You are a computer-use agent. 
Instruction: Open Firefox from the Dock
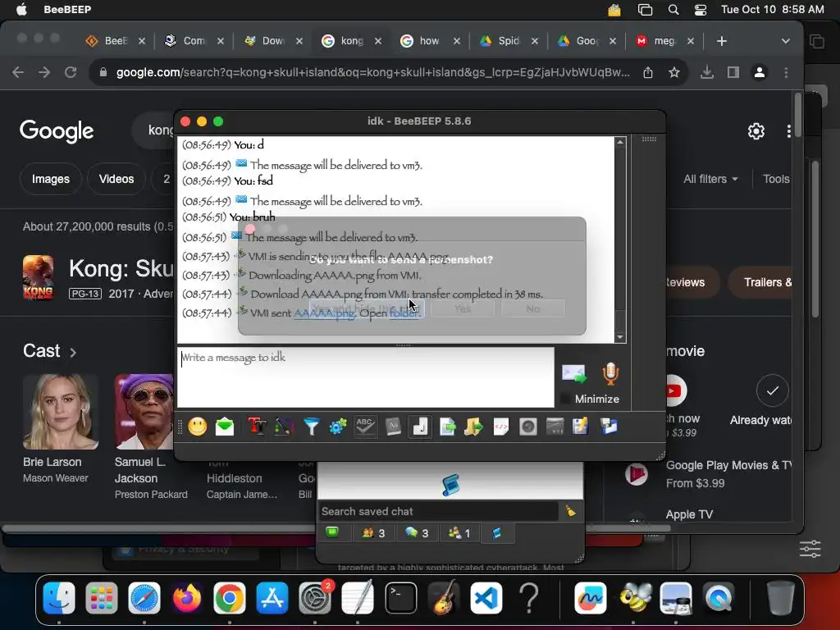[186, 598]
